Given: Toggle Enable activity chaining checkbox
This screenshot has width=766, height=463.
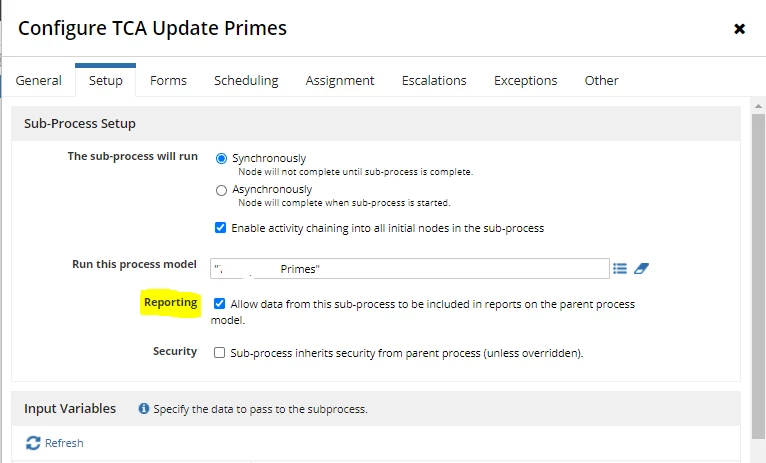Looking at the screenshot, I should pyautogui.click(x=220, y=228).
